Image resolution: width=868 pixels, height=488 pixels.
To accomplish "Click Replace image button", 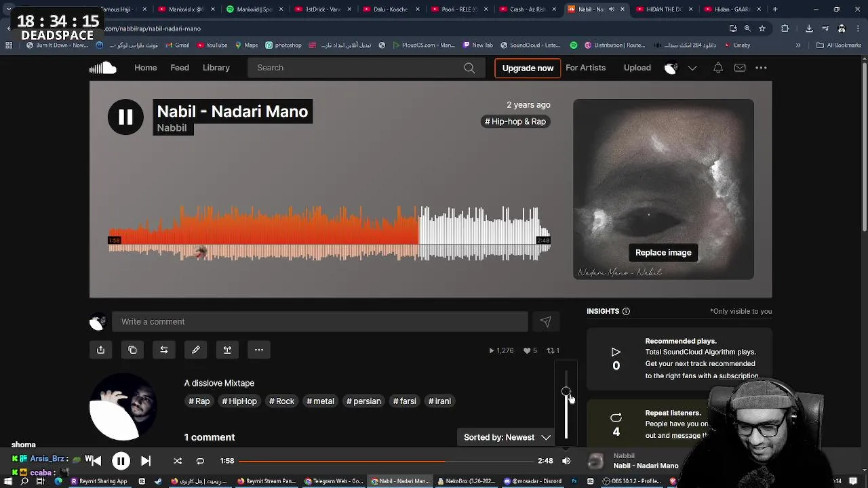I will point(663,253).
